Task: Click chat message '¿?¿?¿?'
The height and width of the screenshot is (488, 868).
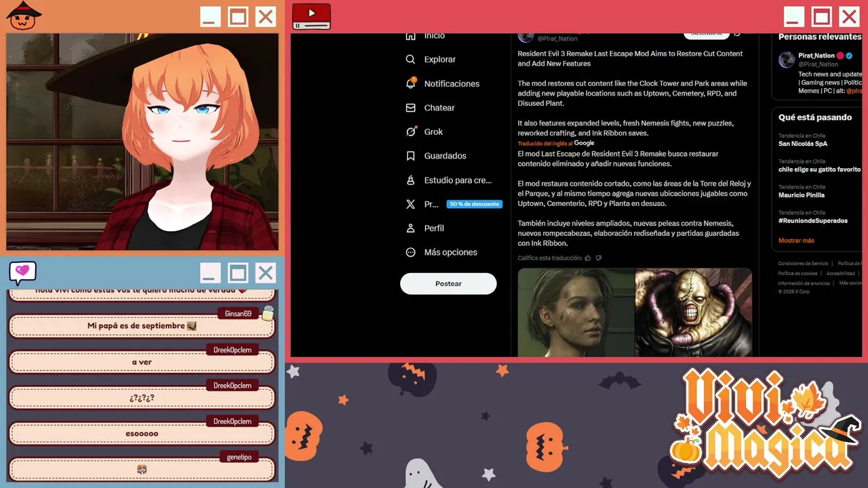Action: tap(142, 398)
